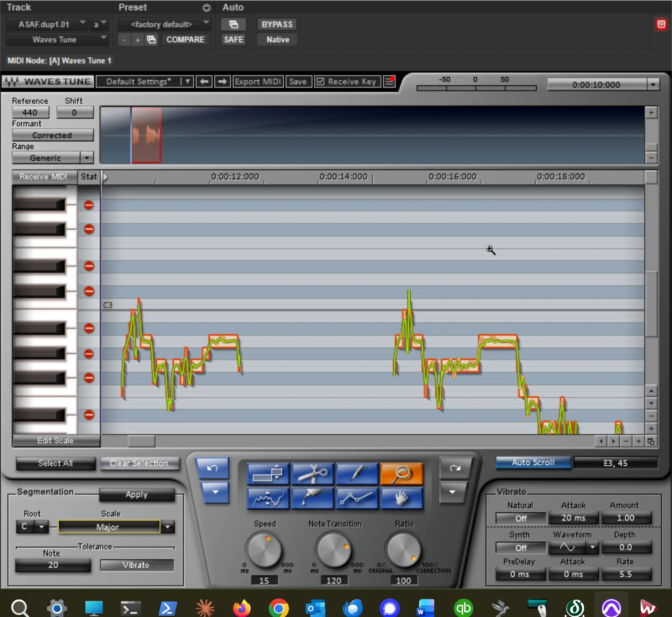This screenshot has height=617, width=672.
Task: Click the Save preset menu button
Action: (298, 82)
